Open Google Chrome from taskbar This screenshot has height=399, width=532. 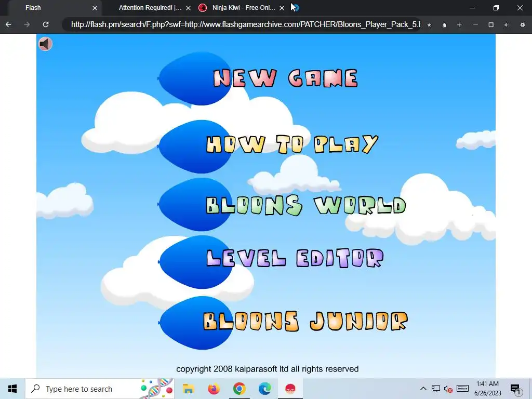[x=239, y=389]
